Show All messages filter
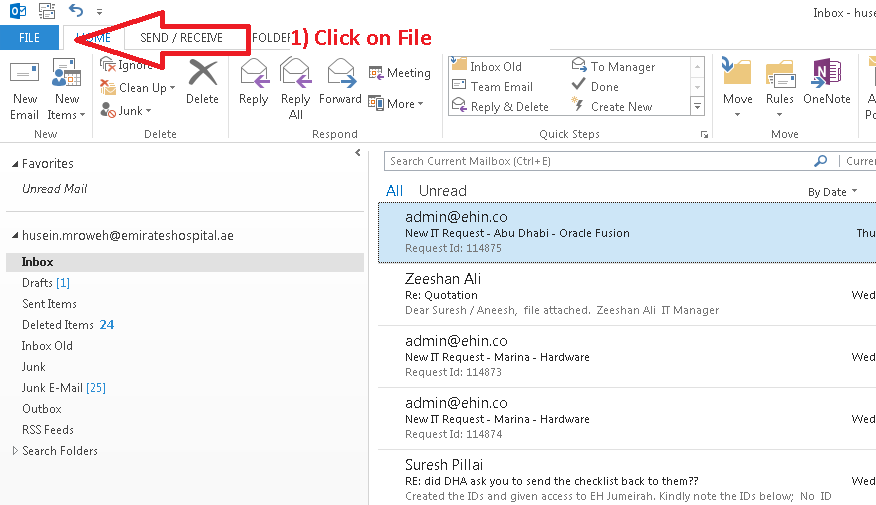 394,191
